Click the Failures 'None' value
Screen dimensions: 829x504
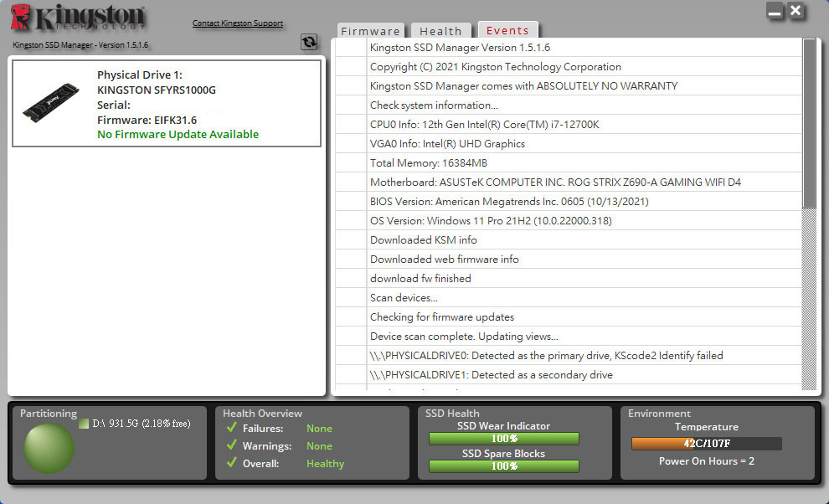[319, 429]
